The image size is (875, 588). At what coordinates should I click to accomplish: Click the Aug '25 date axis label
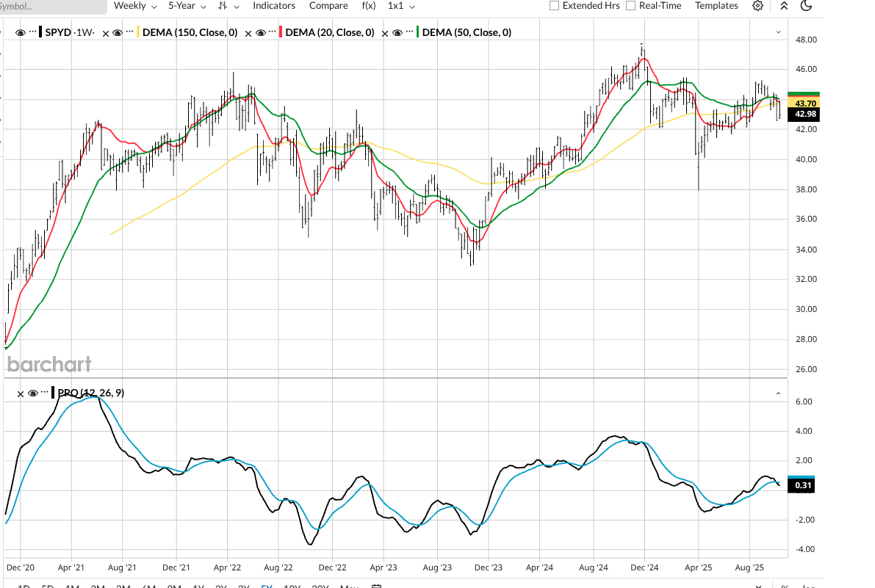[749, 567]
